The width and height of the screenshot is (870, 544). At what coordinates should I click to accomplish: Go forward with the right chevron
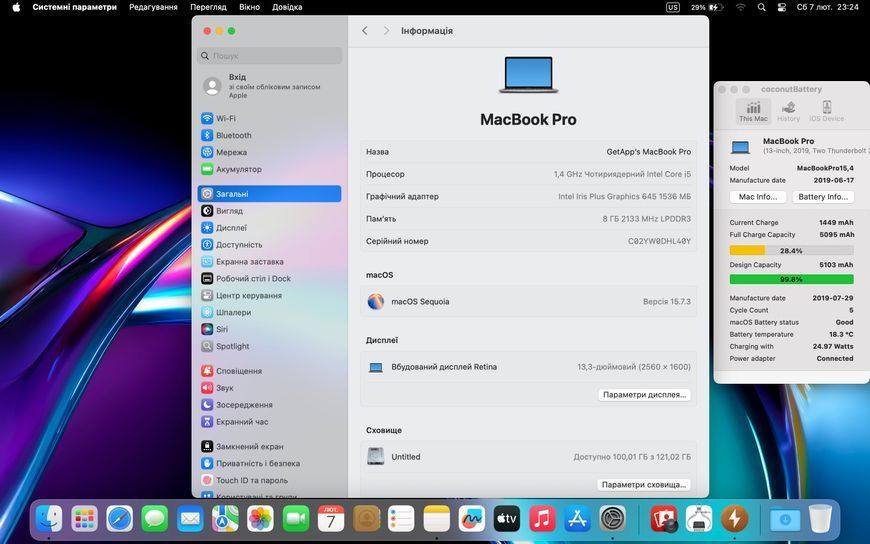(386, 31)
